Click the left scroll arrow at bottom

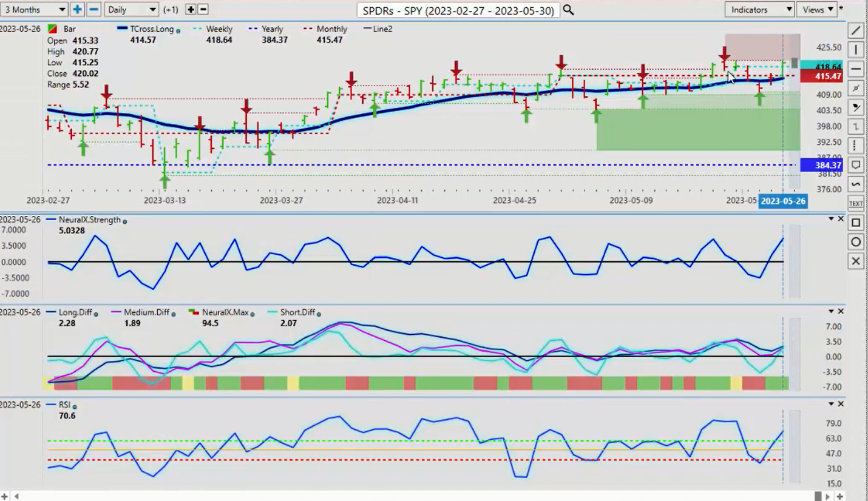16,496
